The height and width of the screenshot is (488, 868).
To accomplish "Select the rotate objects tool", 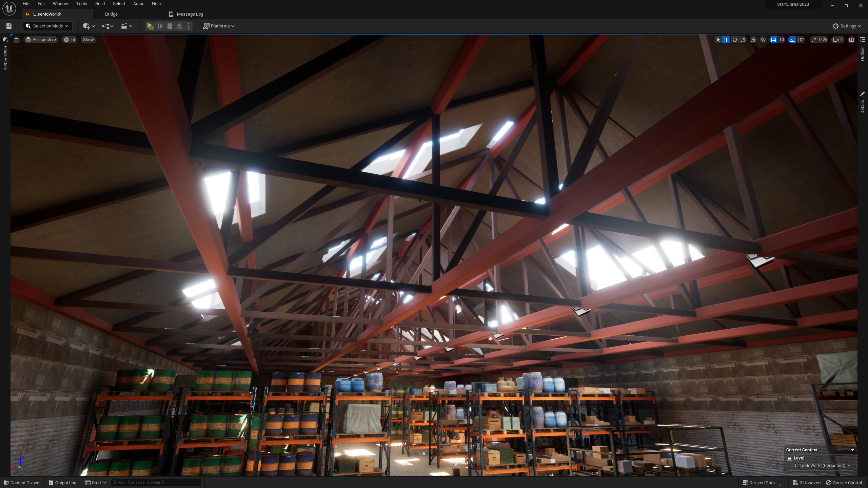I will click(734, 40).
